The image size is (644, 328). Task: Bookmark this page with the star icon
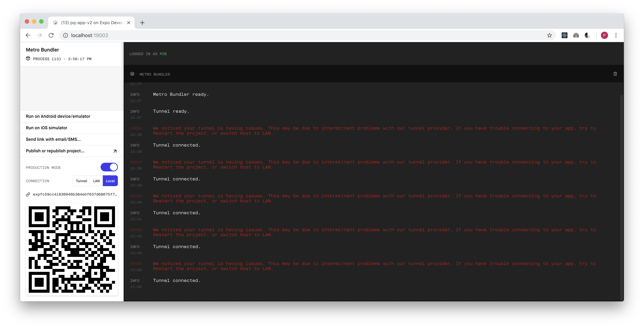tap(549, 35)
